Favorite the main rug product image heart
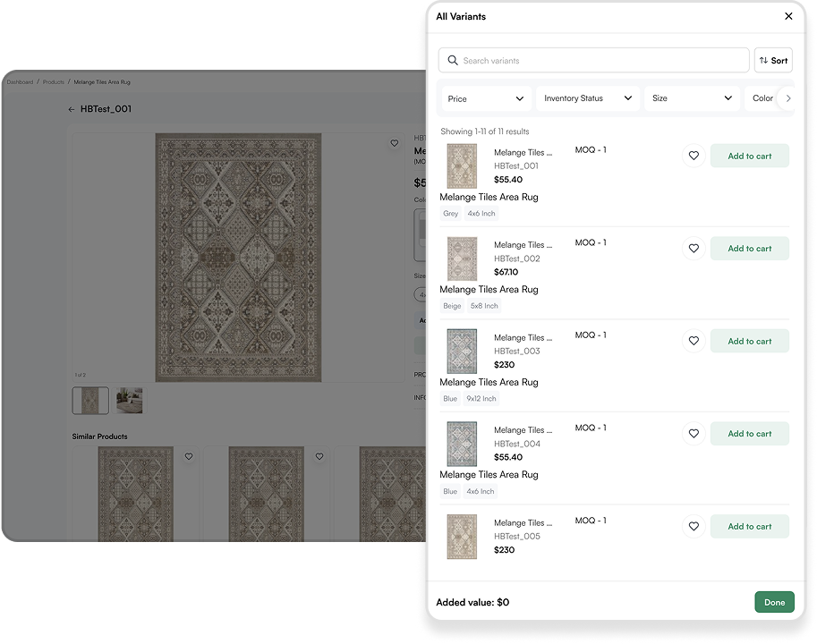This screenshot has height=644, width=817. pyautogui.click(x=394, y=143)
